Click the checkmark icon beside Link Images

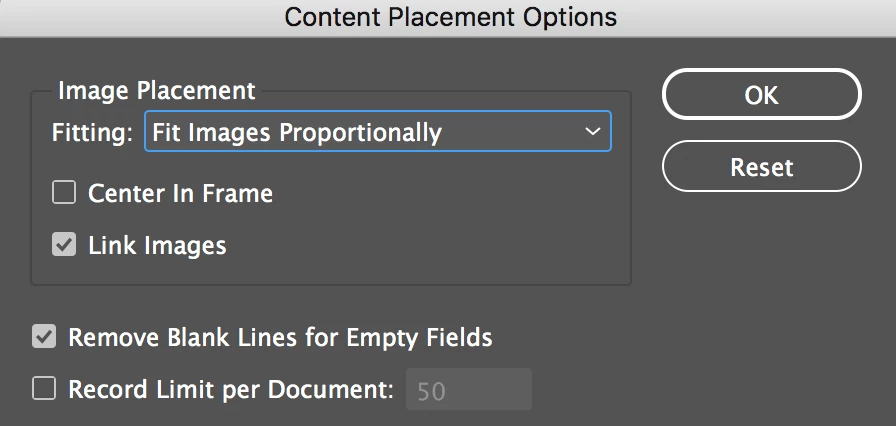coord(65,245)
